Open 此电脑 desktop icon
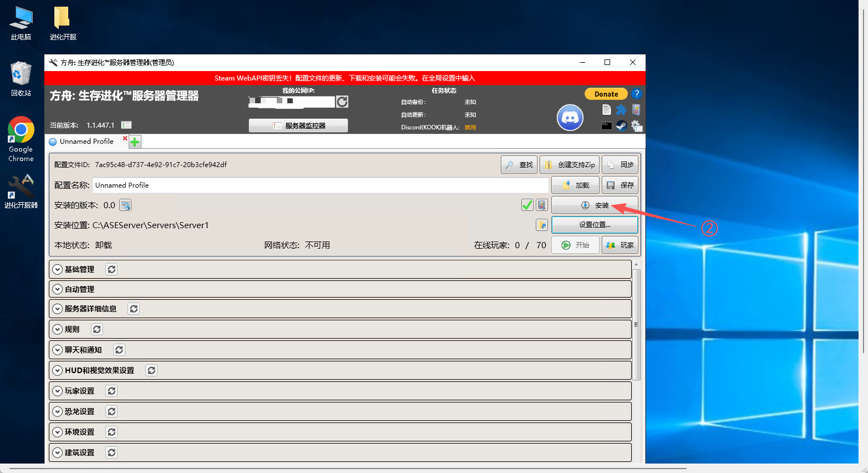868x473 pixels. point(21,23)
